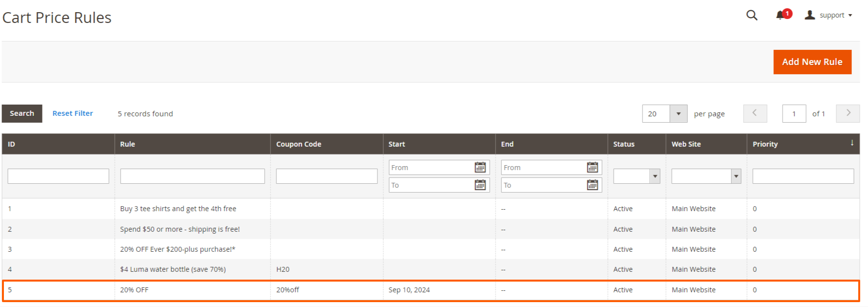Image resolution: width=868 pixels, height=307 pixels.
Task: Click the Search button
Action: click(22, 113)
